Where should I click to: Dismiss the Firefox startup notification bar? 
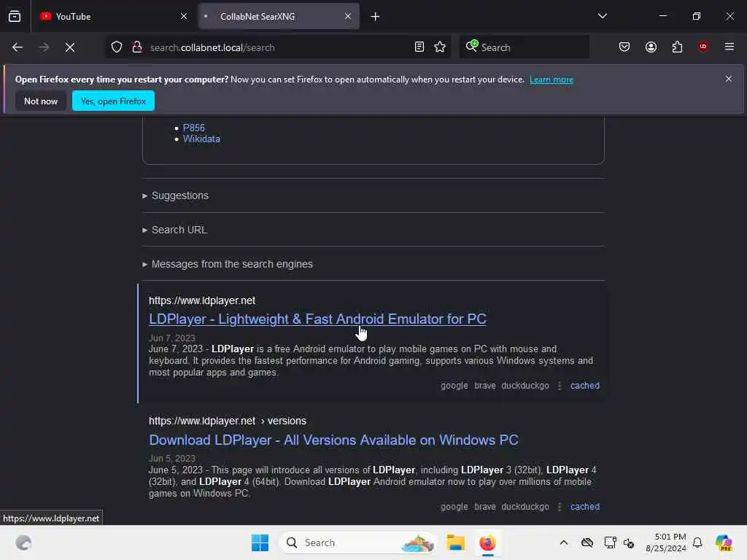pos(729,79)
